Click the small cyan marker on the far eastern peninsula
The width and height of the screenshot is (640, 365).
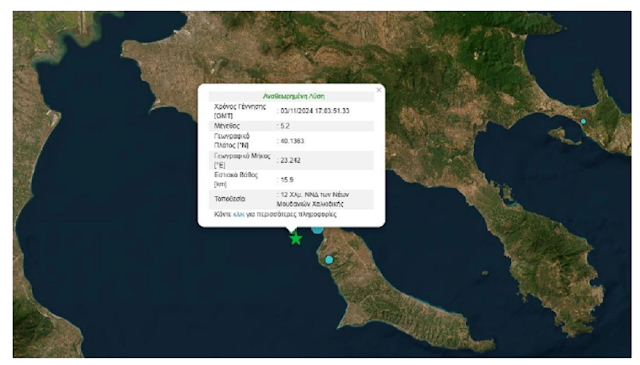tap(583, 121)
